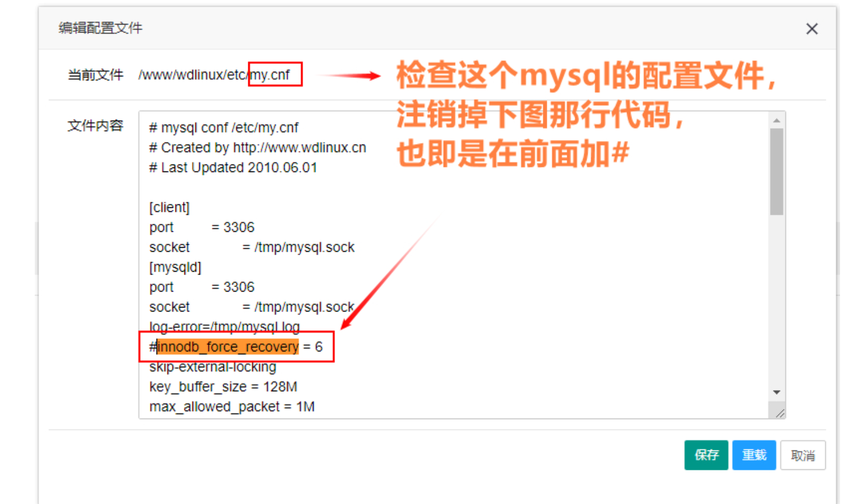Click the max_allowed_packet = 1M line
This screenshot has height=504, width=848.
(232, 407)
